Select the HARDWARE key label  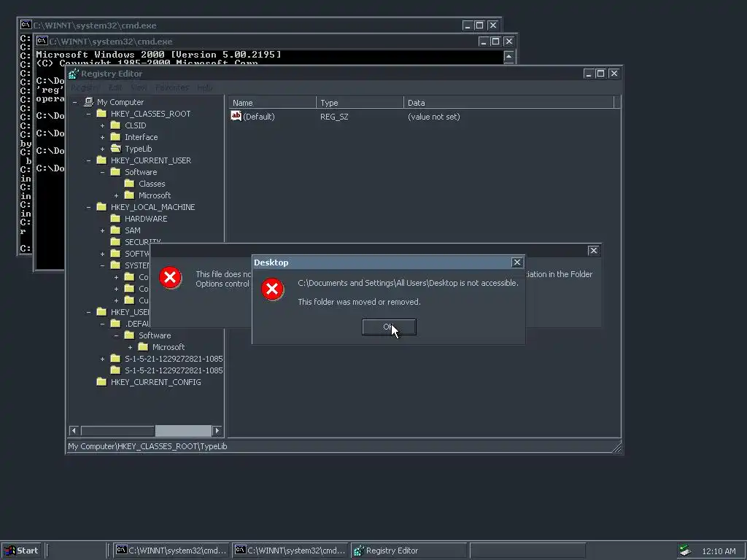(146, 219)
